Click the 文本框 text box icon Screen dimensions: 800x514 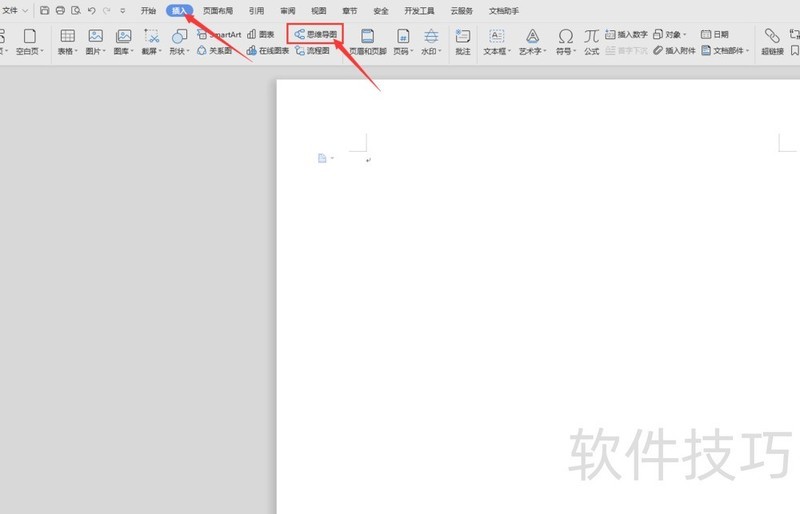tap(496, 36)
